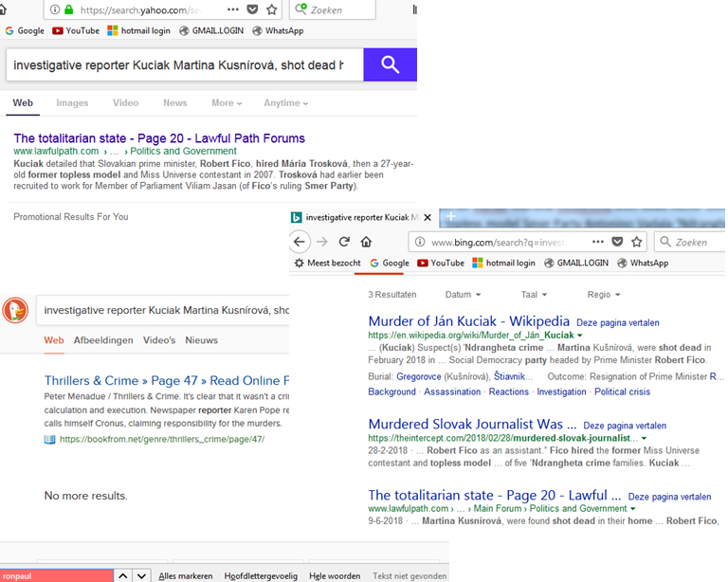Click the Pocket icon in Yahoo address bar

(x=252, y=9)
